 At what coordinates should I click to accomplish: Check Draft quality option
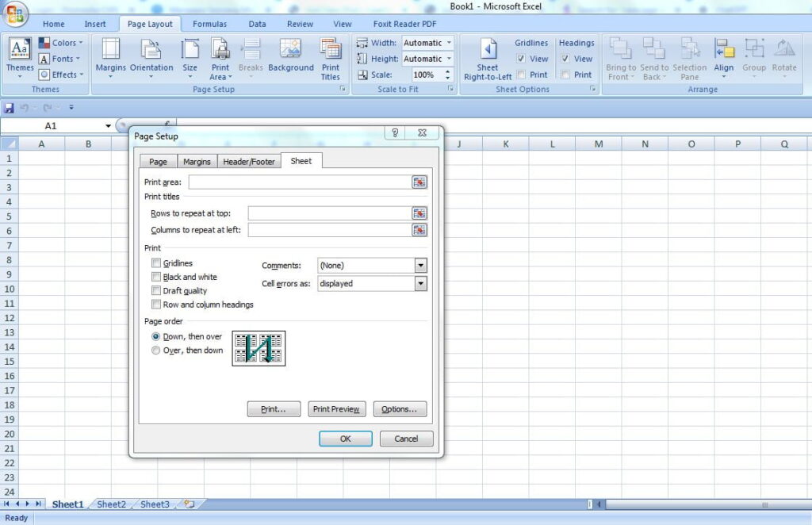[156, 290]
